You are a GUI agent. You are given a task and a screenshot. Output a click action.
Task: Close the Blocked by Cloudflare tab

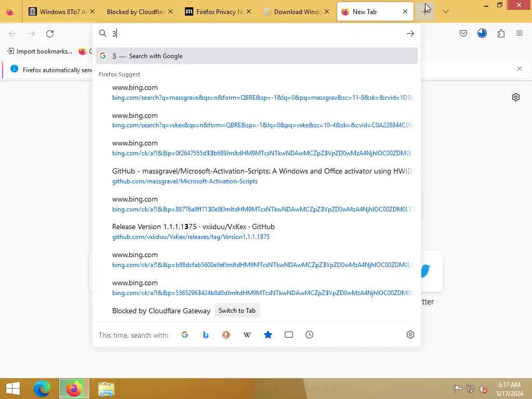pos(170,12)
